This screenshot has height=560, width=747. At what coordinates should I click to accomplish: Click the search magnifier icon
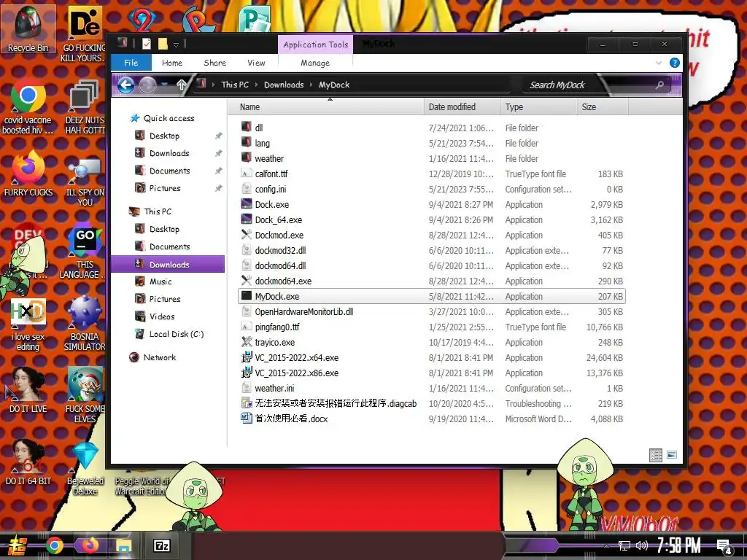pyautogui.click(x=659, y=85)
